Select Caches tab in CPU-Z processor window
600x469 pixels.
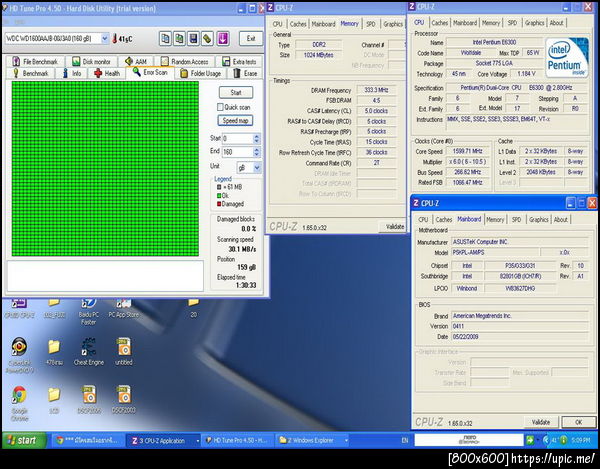click(x=440, y=23)
